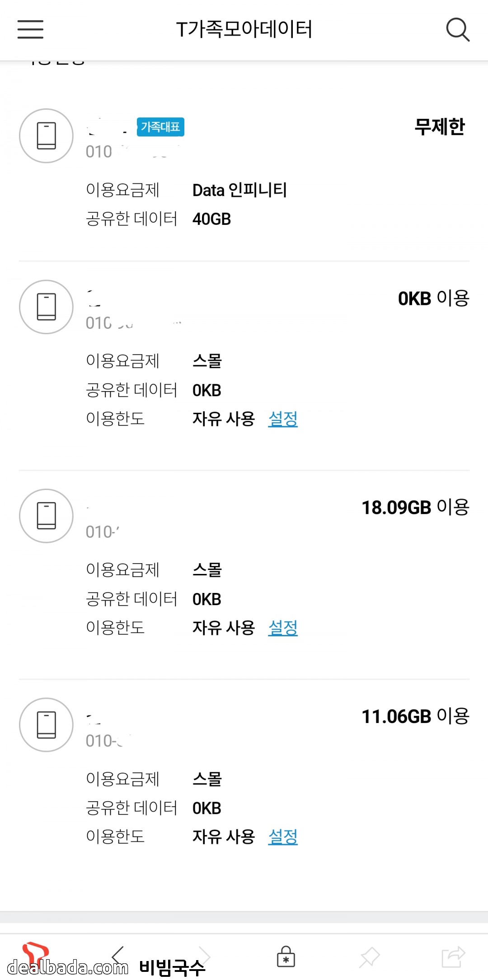Tap the 무제한 data label
The image size is (488, 980).
[439, 127]
